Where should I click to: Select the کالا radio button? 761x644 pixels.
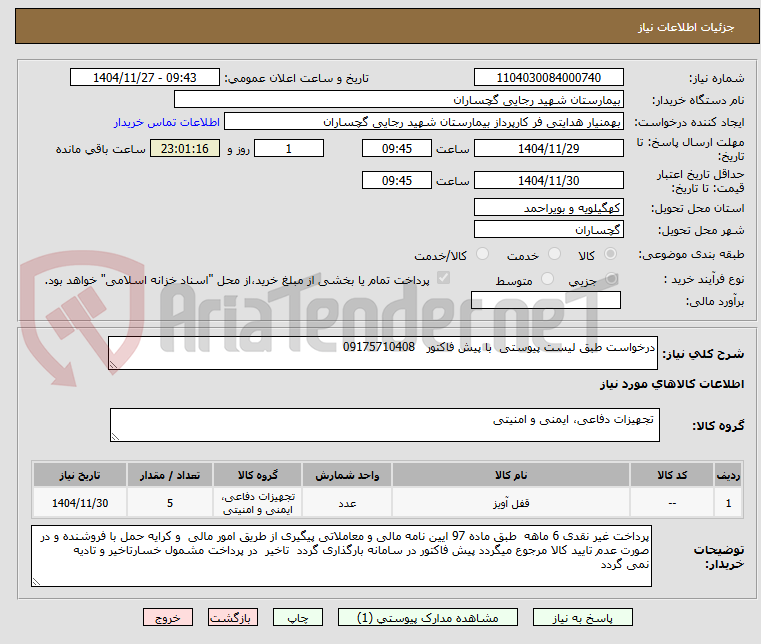point(610,254)
